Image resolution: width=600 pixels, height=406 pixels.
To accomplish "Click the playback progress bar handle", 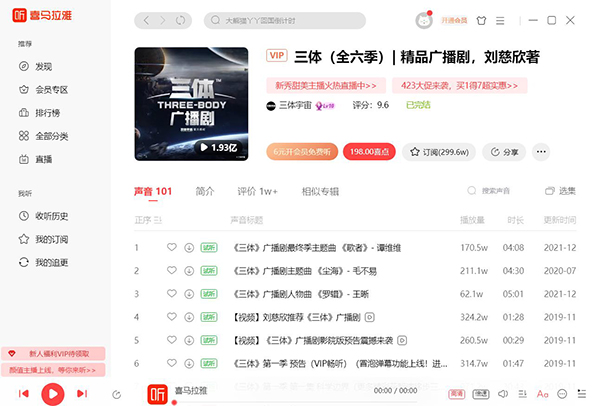I will coord(174,403).
